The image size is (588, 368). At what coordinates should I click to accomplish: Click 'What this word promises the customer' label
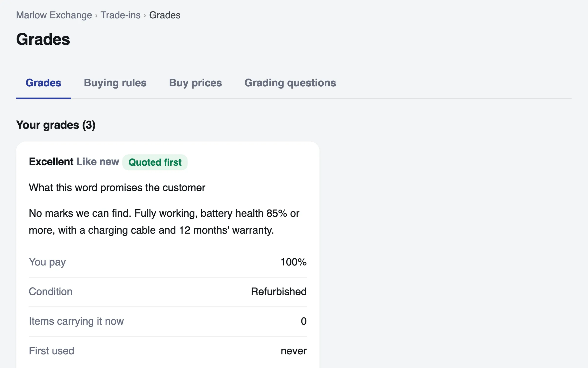tap(117, 188)
